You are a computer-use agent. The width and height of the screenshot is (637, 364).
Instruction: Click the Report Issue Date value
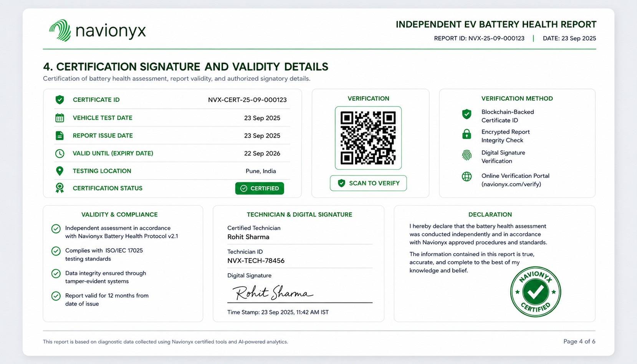pos(262,136)
